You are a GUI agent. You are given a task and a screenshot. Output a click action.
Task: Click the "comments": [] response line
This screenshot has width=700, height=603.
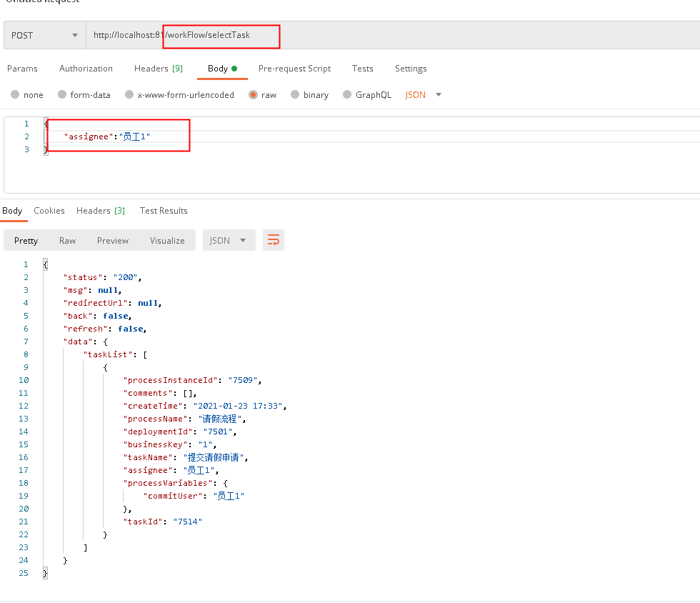160,393
